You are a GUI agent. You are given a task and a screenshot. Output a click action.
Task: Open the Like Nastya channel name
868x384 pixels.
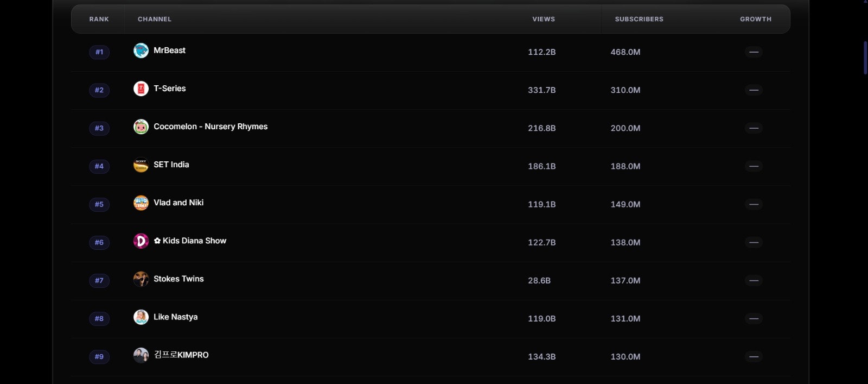[176, 317]
